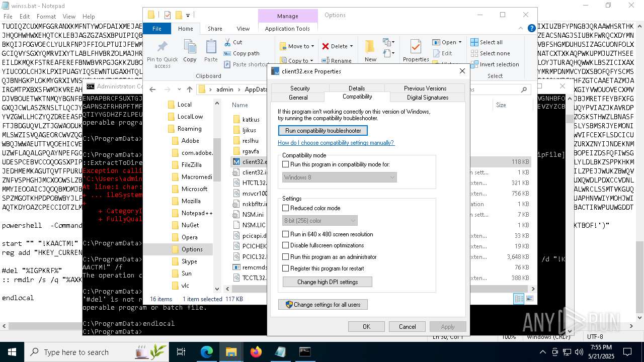Switch to the General tab
The width and height of the screenshot is (644, 362).
(298, 98)
